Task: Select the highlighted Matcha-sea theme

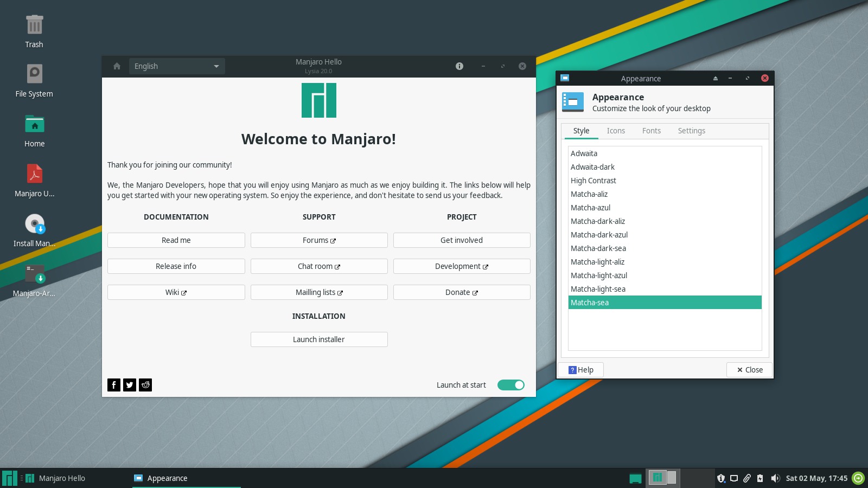Action: (665, 303)
